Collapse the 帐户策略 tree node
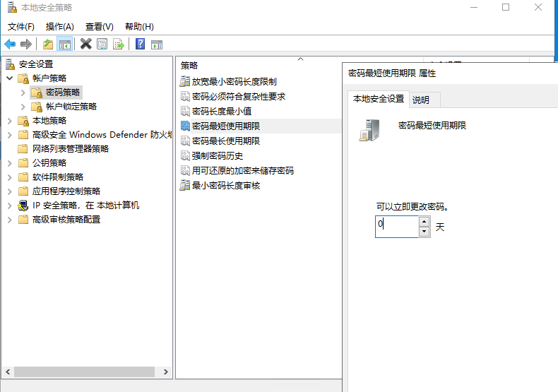Screen dimensions: 558x392 (x=9, y=78)
